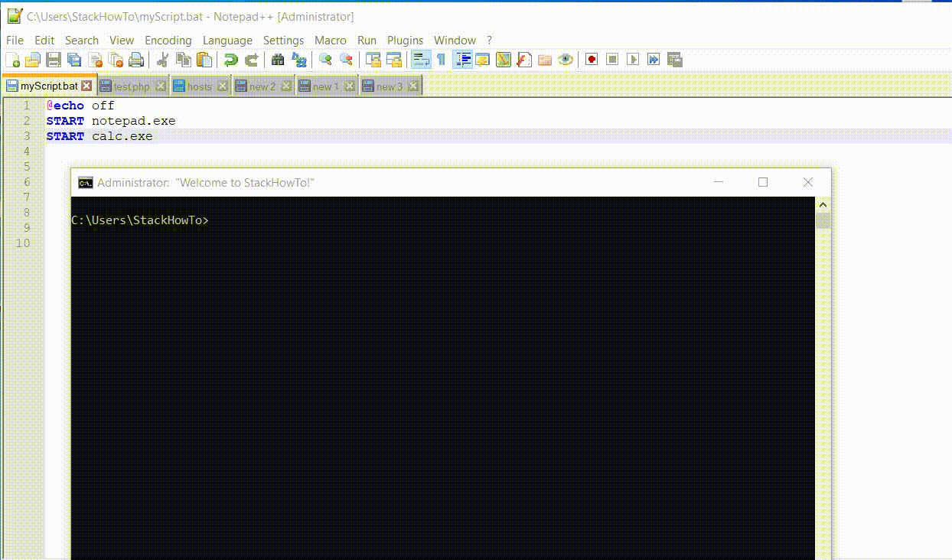Save all open documents
The width and height of the screenshot is (952, 560).
(x=74, y=59)
